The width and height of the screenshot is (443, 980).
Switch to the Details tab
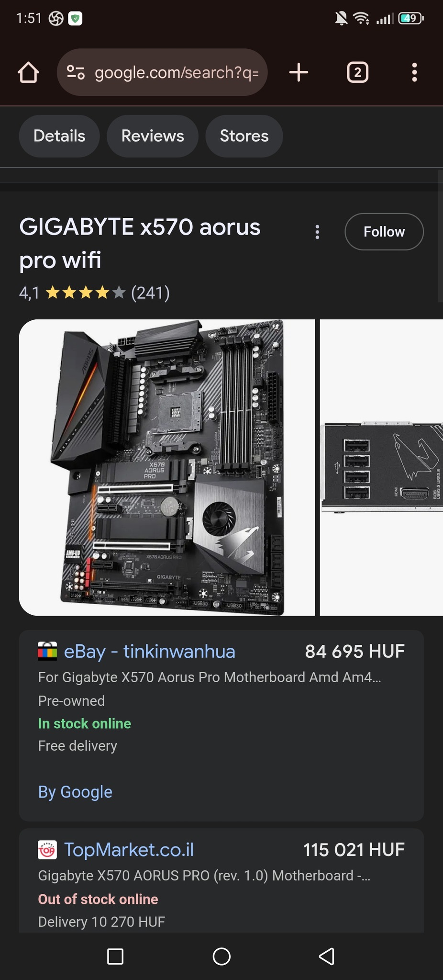[x=59, y=136]
